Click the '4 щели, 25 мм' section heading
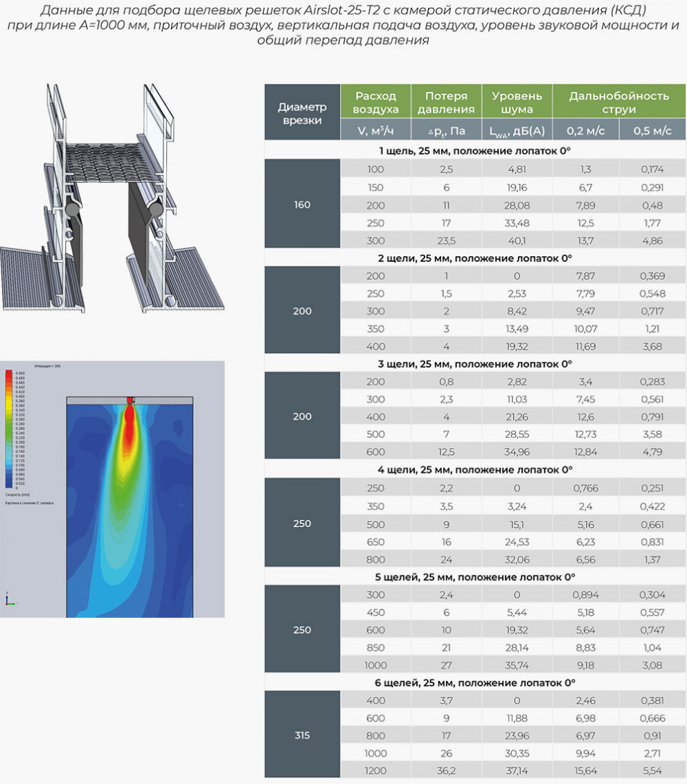 pos(475,470)
